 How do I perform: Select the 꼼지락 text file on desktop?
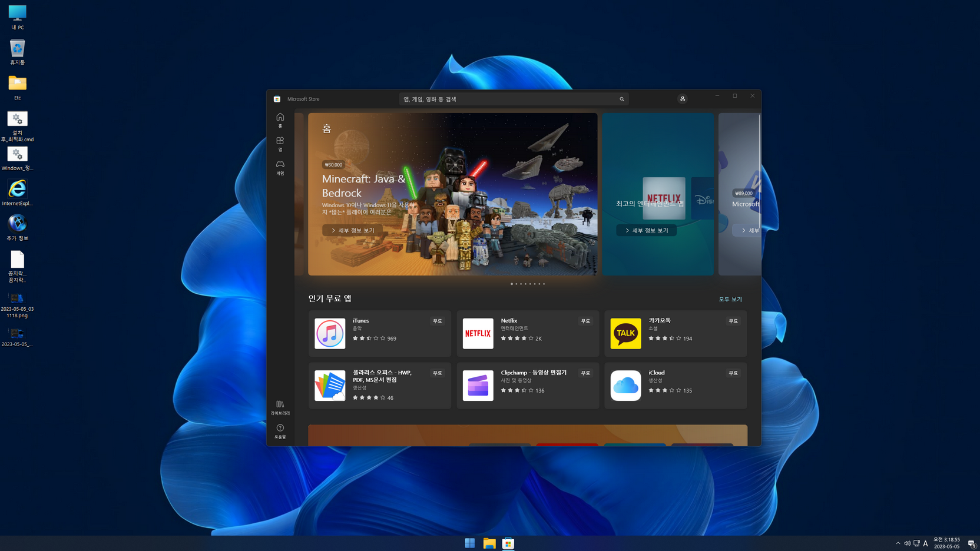(17, 266)
